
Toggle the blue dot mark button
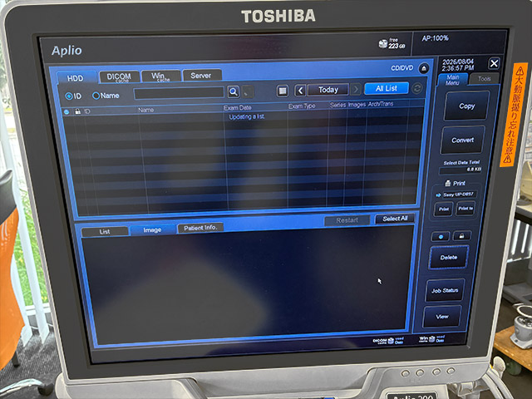[x=441, y=236]
